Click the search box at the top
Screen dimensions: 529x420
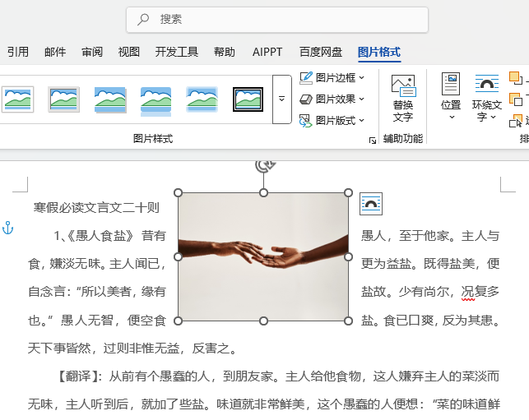pos(277,20)
